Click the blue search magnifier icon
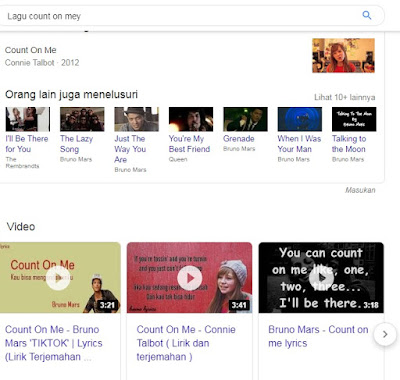 coord(367,15)
